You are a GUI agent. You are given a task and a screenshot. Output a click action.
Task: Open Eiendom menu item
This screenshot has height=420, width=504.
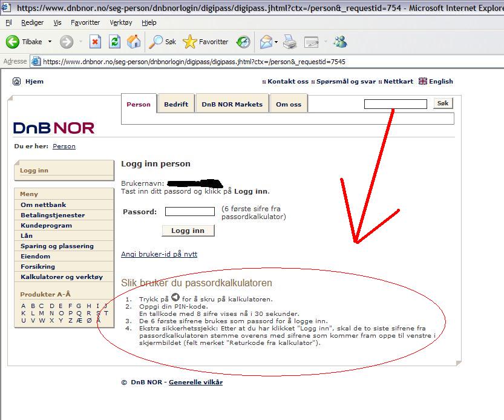35,256
